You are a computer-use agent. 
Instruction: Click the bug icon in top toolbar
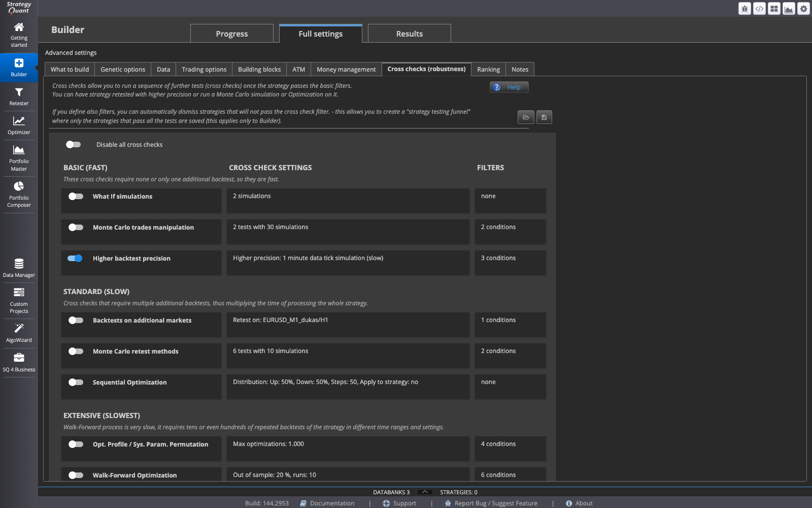[x=745, y=9]
